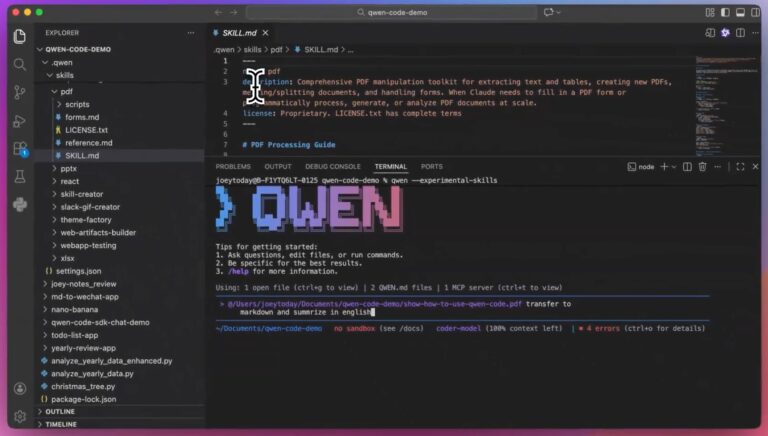Screen dimensions: 768x436
Task: Open terminal panel more actions ellipsis
Action: coord(717,167)
